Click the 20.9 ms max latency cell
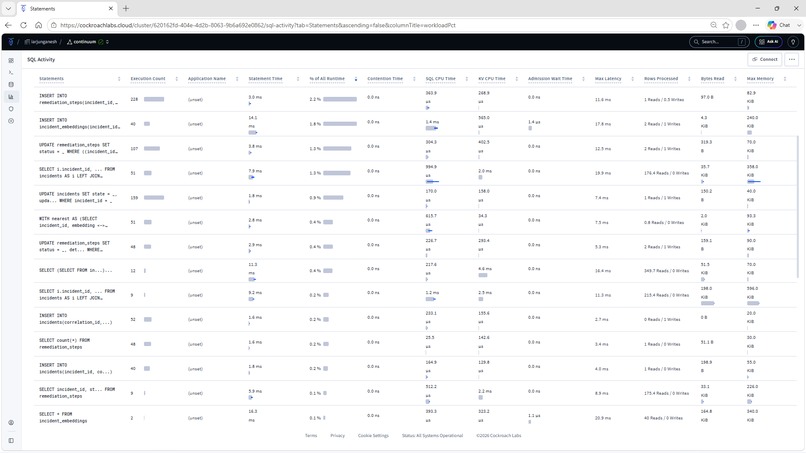Viewport: 806px width, 453px height. pyautogui.click(x=602, y=418)
